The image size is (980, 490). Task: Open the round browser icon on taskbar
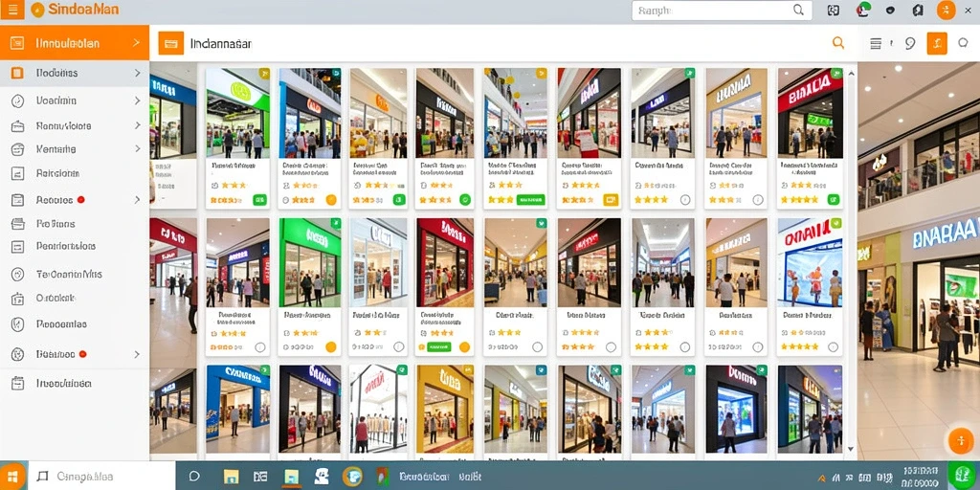[x=352, y=477]
